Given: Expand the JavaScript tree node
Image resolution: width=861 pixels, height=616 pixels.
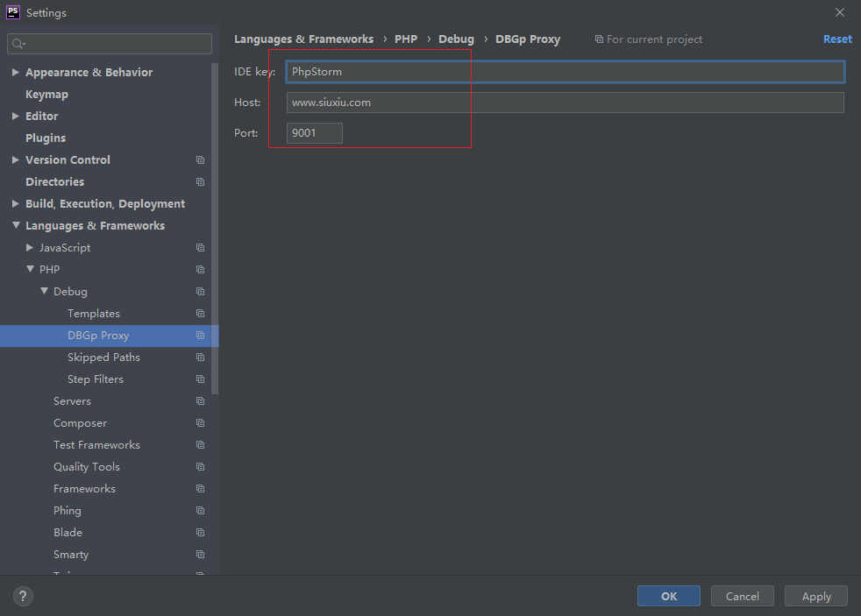Looking at the screenshot, I should [x=30, y=248].
